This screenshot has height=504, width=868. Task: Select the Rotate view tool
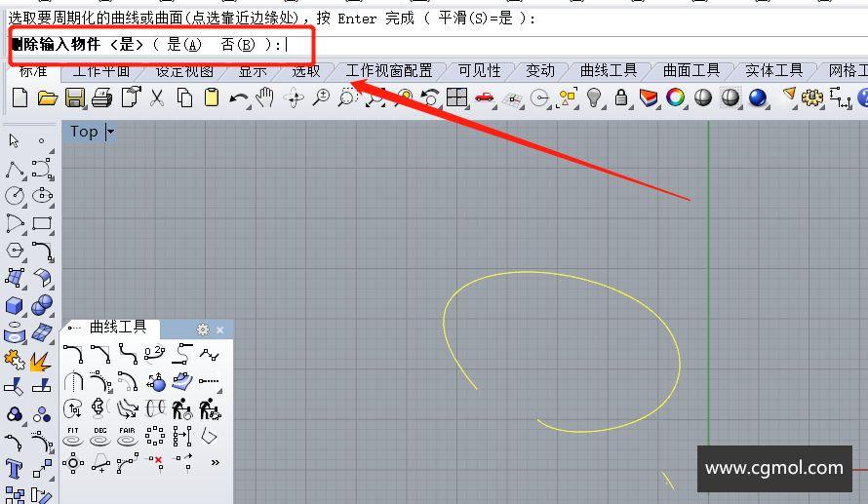[x=294, y=97]
